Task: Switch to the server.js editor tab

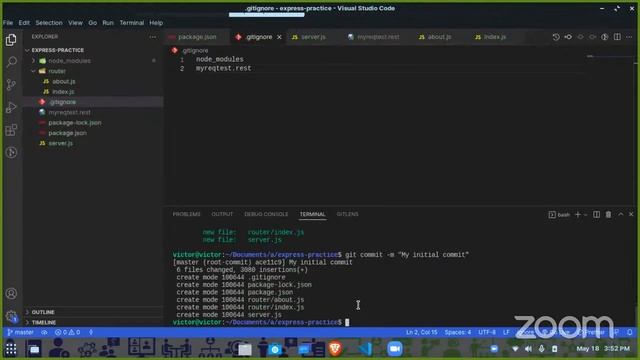Action: point(313,37)
